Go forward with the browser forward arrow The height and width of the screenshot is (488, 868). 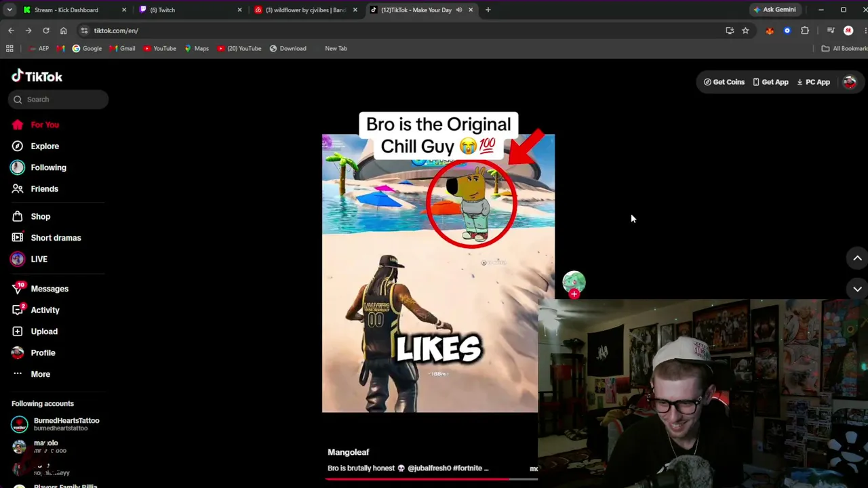point(28,30)
